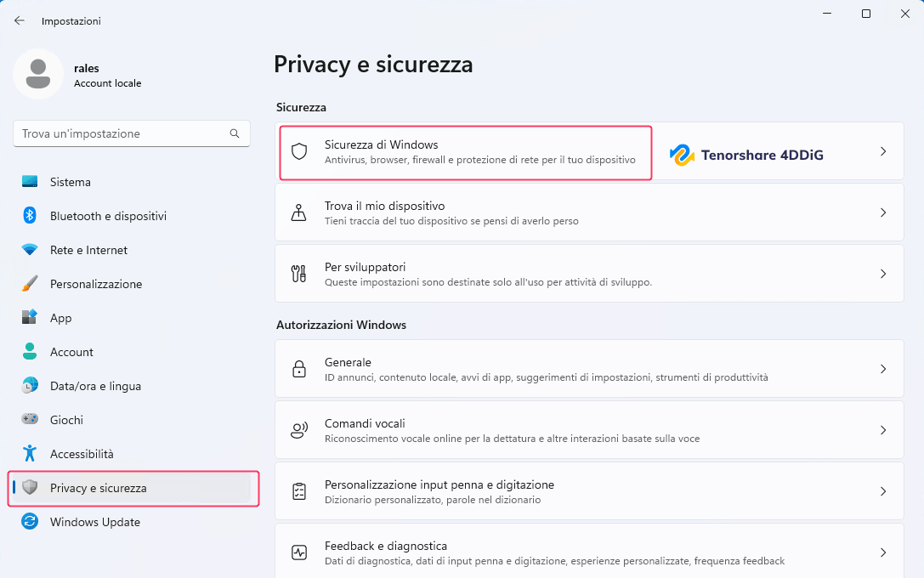
Task: Open Giochi using the Xbox icon
Action: click(x=29, y=419)
